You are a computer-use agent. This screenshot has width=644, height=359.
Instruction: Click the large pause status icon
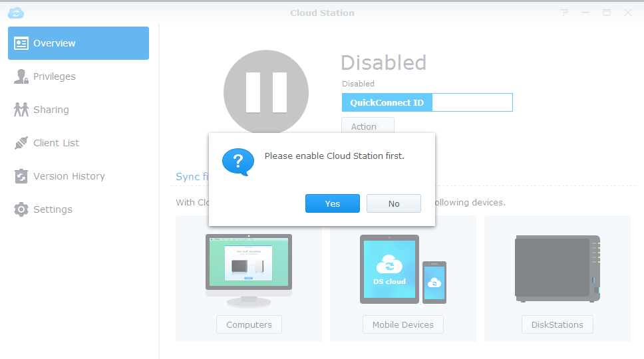(265, 92)
